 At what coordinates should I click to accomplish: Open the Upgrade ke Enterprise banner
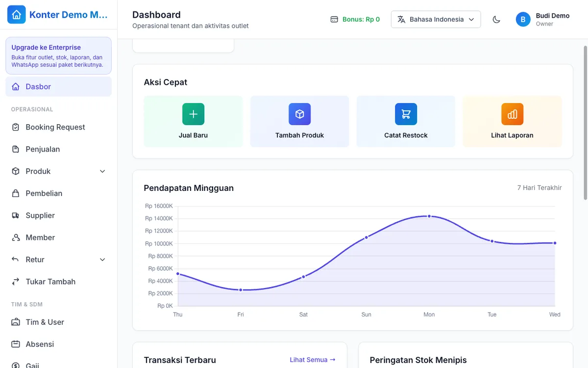[58, 55]
